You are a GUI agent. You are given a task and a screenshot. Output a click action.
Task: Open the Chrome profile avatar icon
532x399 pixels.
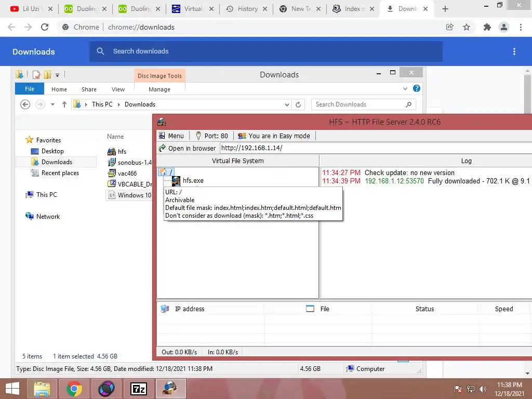[x=504, y=27]
